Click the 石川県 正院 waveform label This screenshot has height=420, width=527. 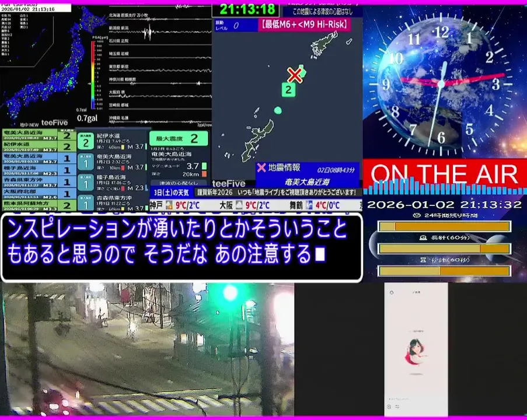[118, 41]
